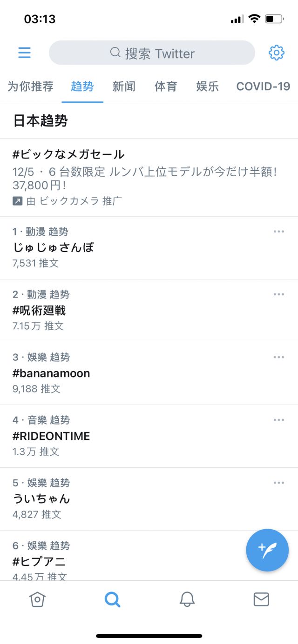Open the 体育 tab

[166, 86]
